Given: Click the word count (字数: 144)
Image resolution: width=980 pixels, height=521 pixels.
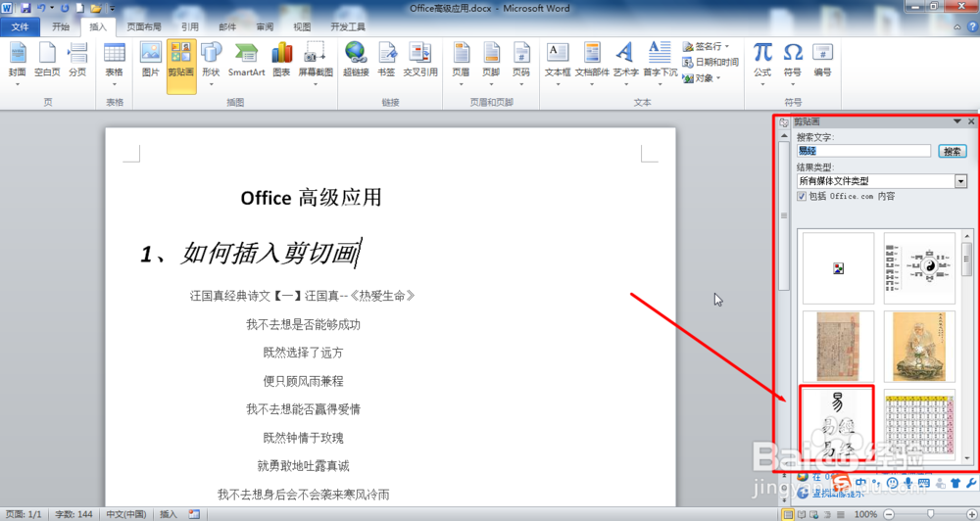Looking at the screenshot, I should [x=73, y=514].
